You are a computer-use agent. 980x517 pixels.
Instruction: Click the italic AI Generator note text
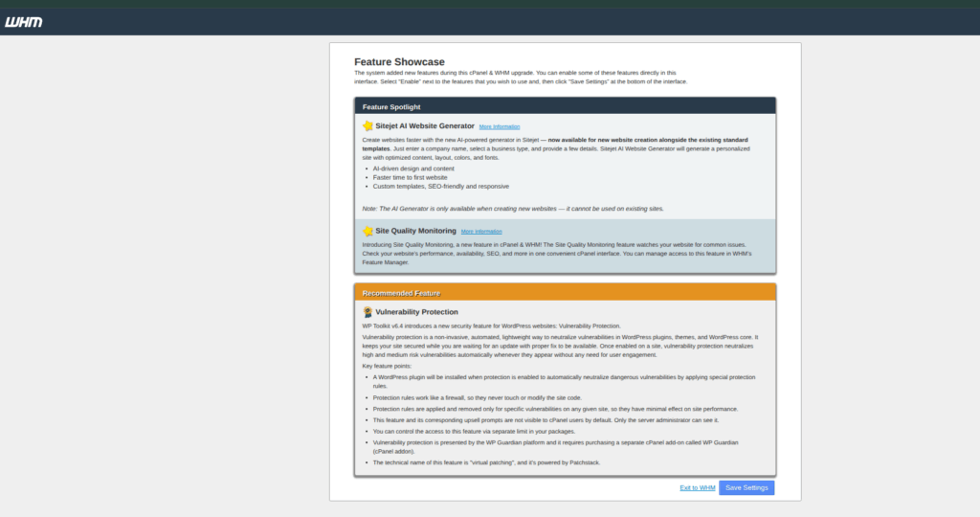[512, 208]
